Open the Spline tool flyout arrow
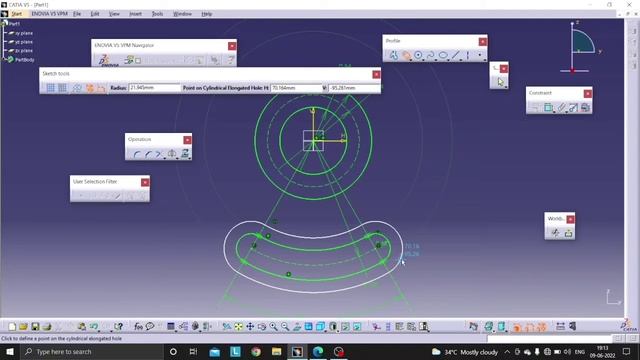Viewport: 640px width, 360px height. tap(436, 60)
